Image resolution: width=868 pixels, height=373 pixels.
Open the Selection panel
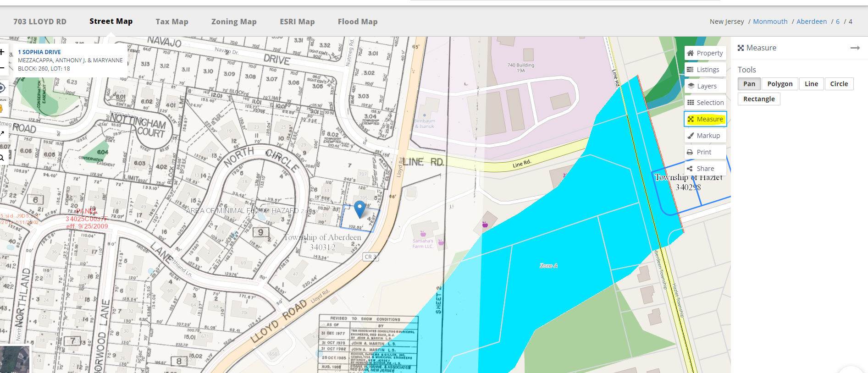705,103
